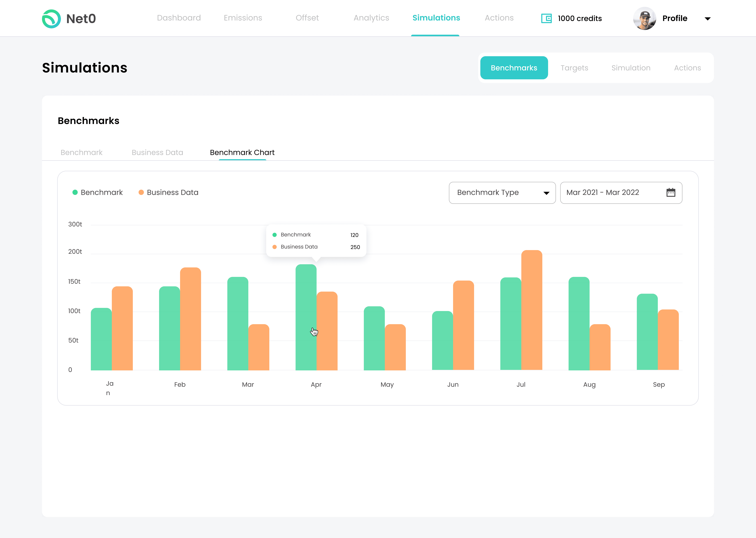
Task: Click August's green benchmark bar
Action: pos(579,324)
